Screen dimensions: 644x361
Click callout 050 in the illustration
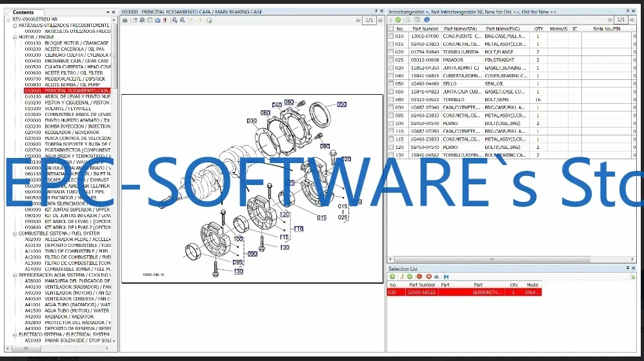coord(342,104)
